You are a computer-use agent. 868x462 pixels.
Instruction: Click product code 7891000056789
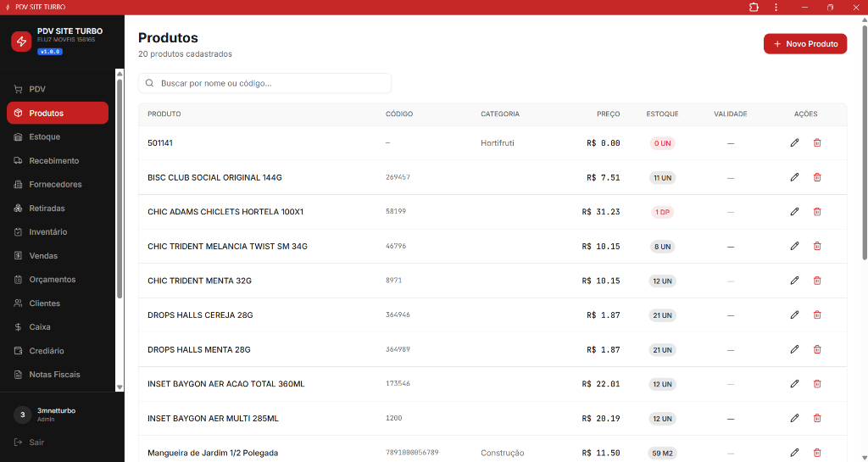[x=412, y=452]
